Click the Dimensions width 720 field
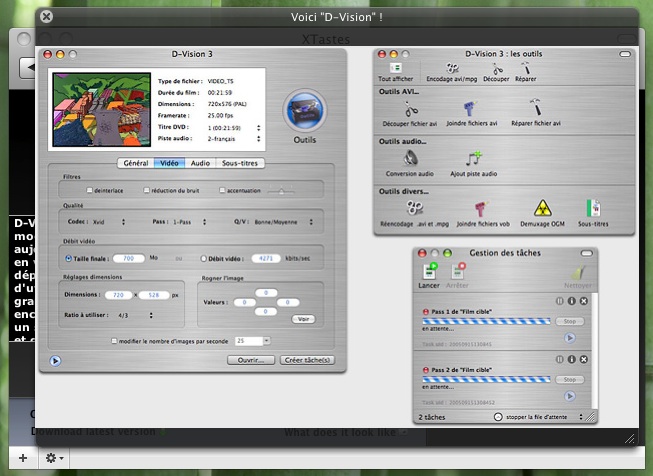Image resolution: width=653 pixels, height=476 pixels. pyautogui.click(x=119, y=295)
